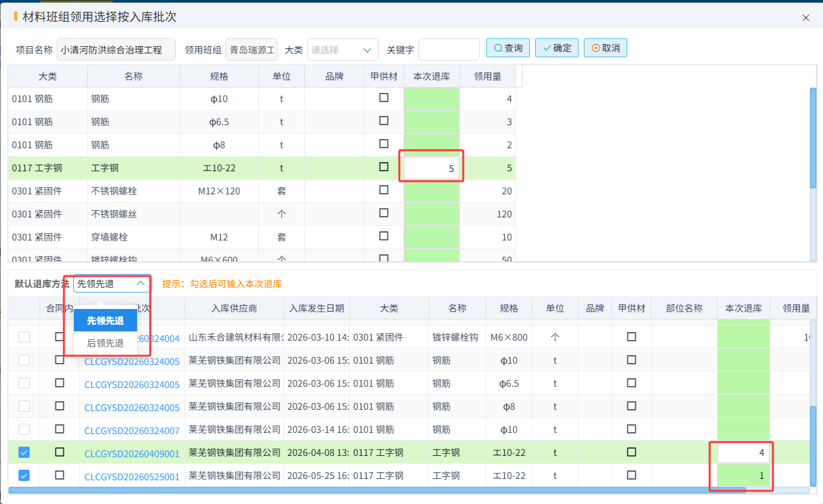Click the 领用量 cell showing 120
The height and width of the screenshot is (504, 823).
(x=487, y=214)
